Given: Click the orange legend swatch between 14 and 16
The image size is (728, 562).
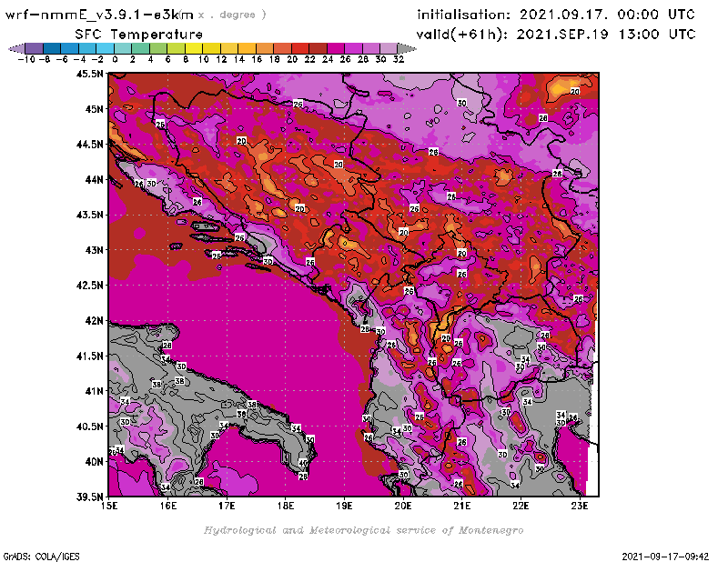Looking at the screenshot, I should point(247,48).
